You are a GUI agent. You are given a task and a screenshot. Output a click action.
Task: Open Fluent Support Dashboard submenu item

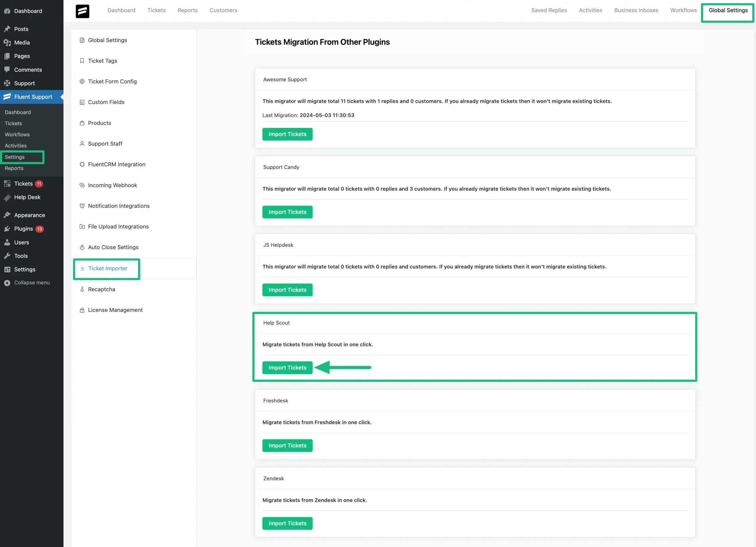18,112
